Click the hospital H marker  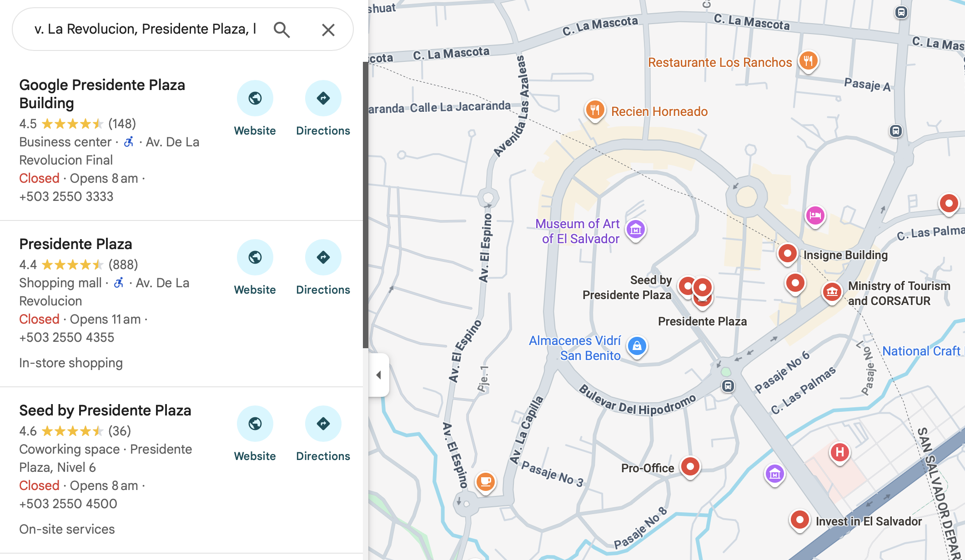click(x=839, y=453)
